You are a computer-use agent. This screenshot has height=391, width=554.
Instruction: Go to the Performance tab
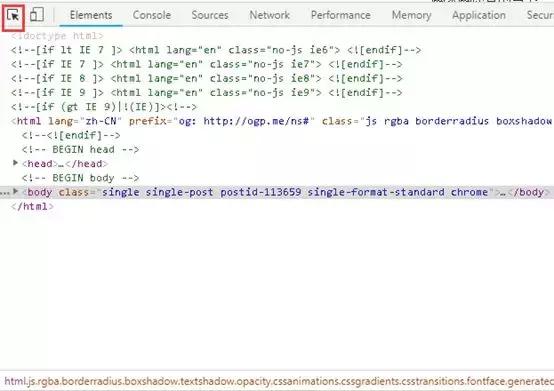341,15
